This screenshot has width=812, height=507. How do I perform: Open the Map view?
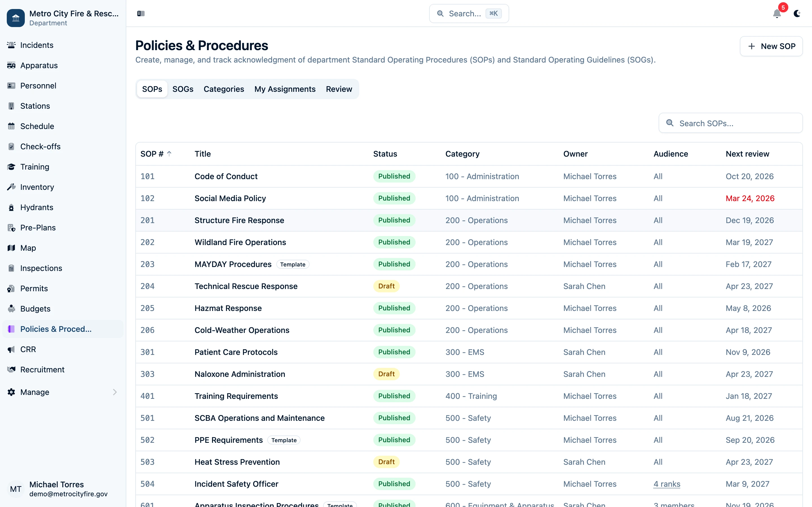(x=28, y=248)
